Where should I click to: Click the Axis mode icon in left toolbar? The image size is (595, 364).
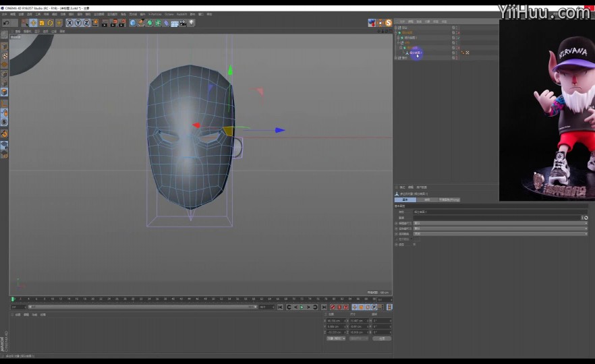[x=5, y=104]
